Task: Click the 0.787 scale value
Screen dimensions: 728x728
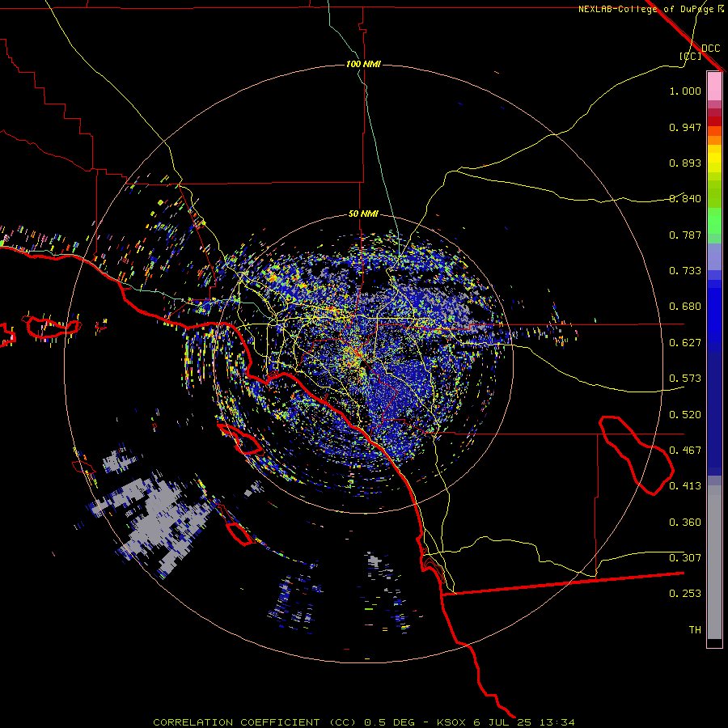Action: (x=685, y=235)
